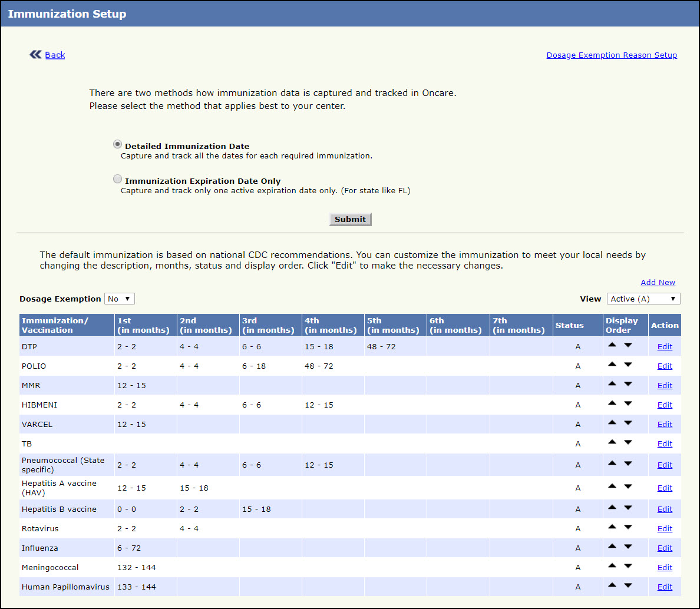This screenshot has width=700, height=609.
Task: Open Dosage Exemption Reason Setup link
Action: (x=612, y=55)
